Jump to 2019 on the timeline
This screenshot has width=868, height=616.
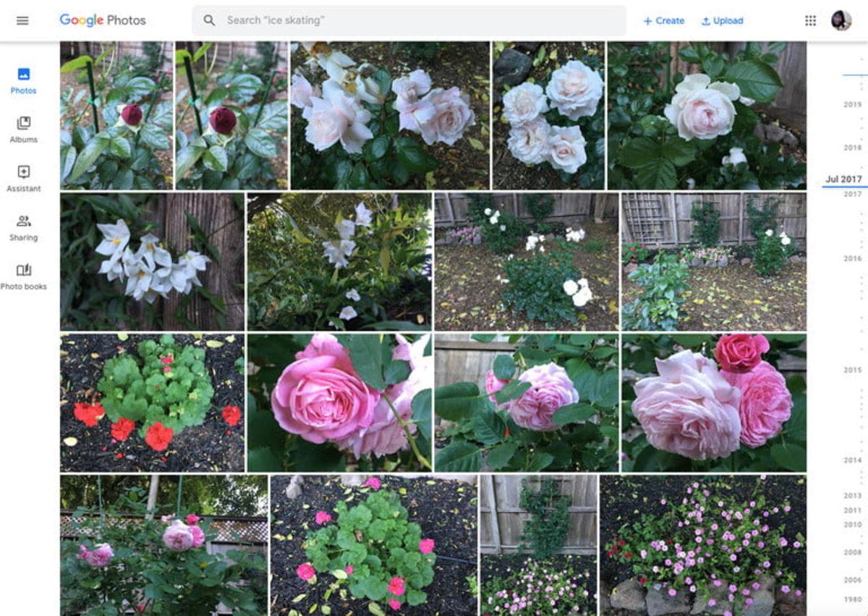(852, 103)
